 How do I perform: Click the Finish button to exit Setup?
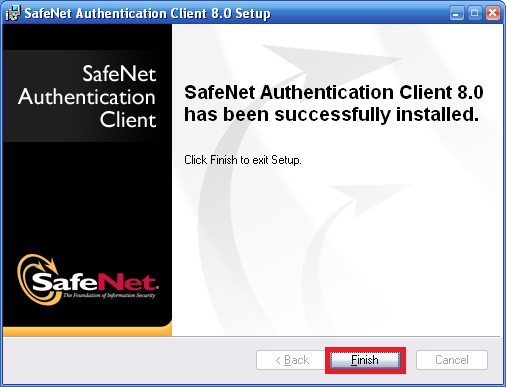pos(365,360)
